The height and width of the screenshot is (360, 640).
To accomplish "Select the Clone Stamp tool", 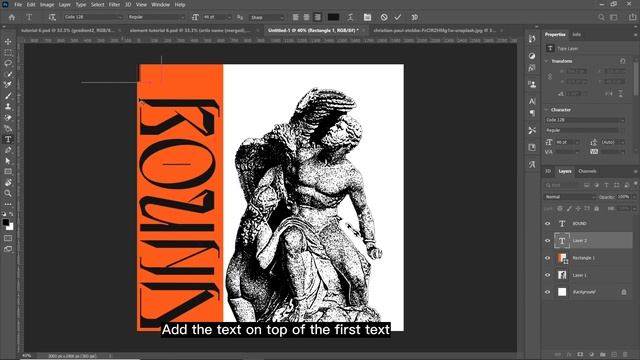I will (8, 107).
